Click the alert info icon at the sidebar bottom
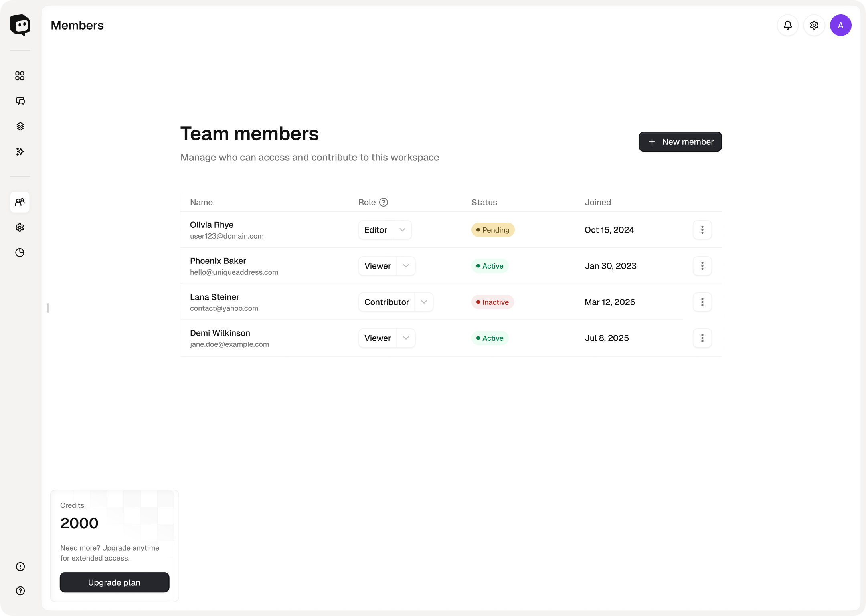The height and width of the screenshot is (616, 866). coord(20,567)
